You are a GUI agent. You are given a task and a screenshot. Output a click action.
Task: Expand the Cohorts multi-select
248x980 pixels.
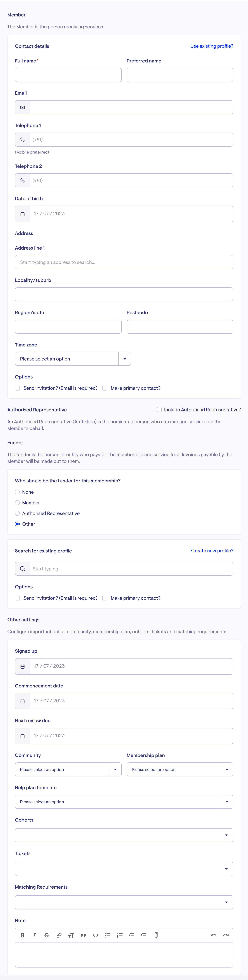click(226, 835)
